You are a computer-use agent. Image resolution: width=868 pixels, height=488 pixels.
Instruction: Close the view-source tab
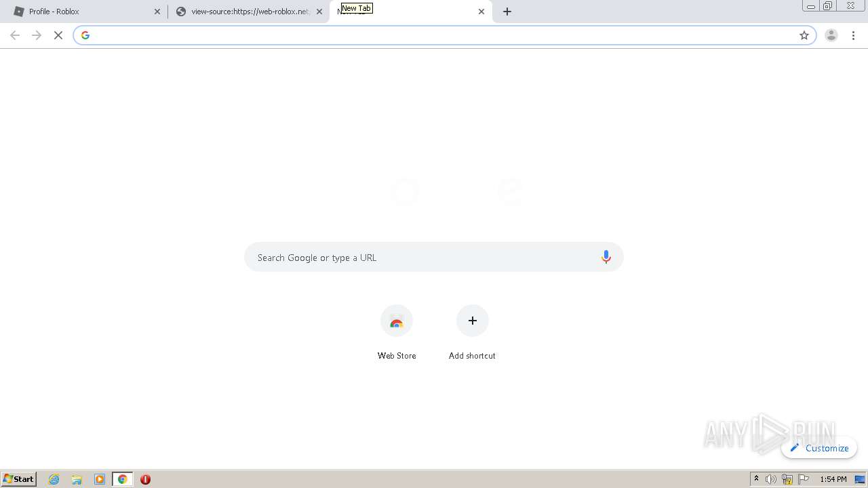pos(319,12)
